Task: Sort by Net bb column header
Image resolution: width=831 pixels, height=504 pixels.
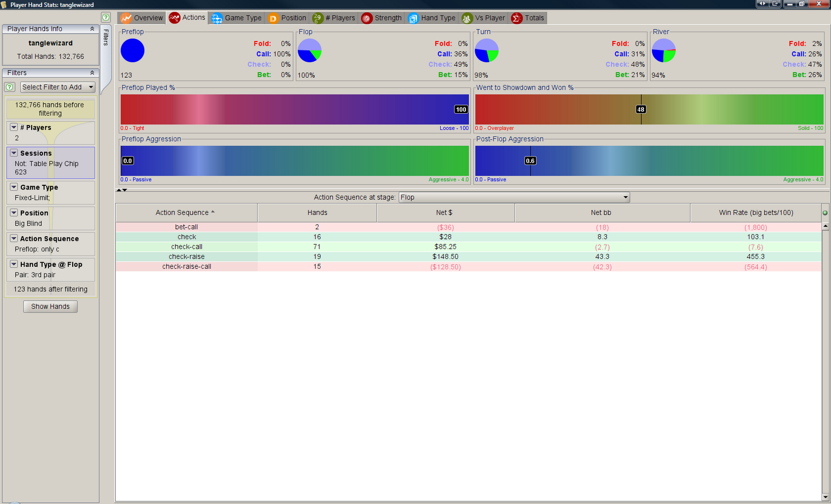Action: 602,213
